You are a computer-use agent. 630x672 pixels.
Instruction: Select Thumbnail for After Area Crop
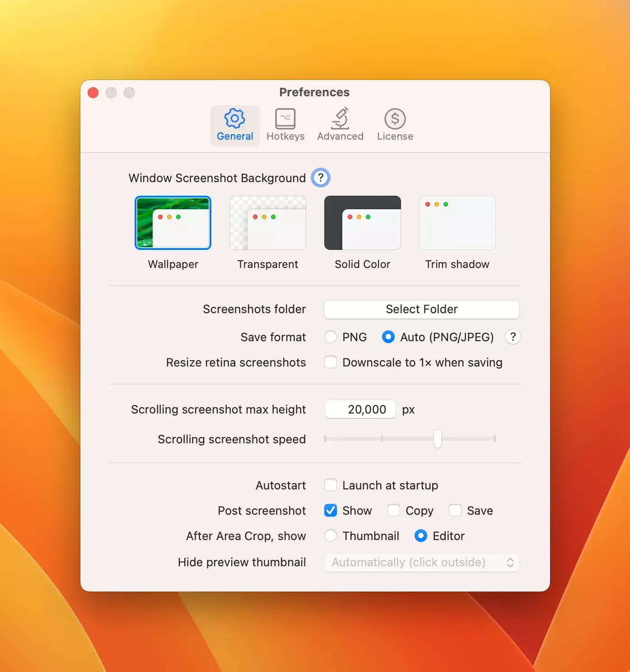(331, 536)
